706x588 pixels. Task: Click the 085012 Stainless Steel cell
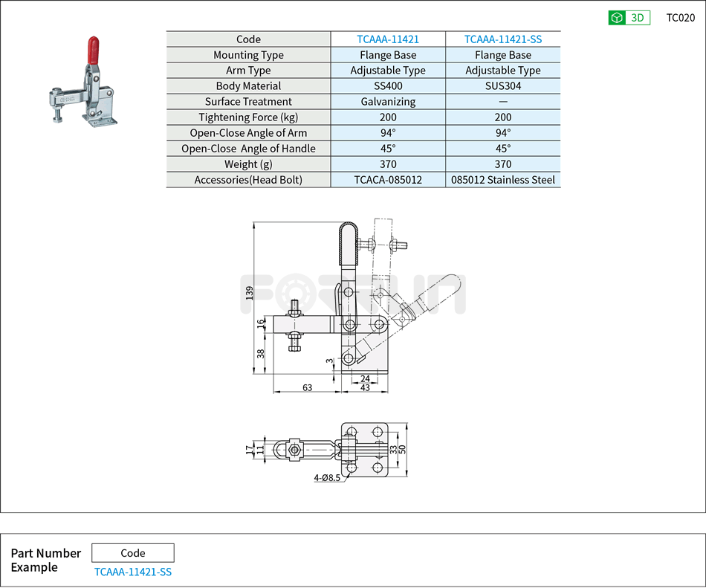502,179
